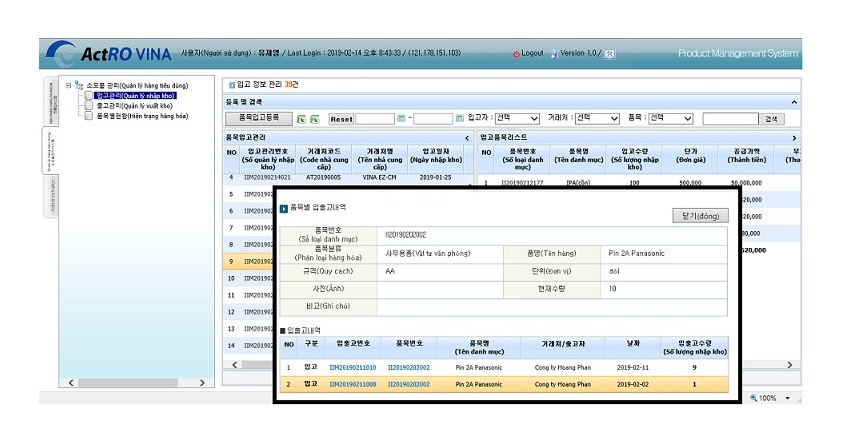The width and height of the screenshot is (846, 442).
Task: Click the AT20190005 supplier code cell
Action: click(x=323, y=177)
